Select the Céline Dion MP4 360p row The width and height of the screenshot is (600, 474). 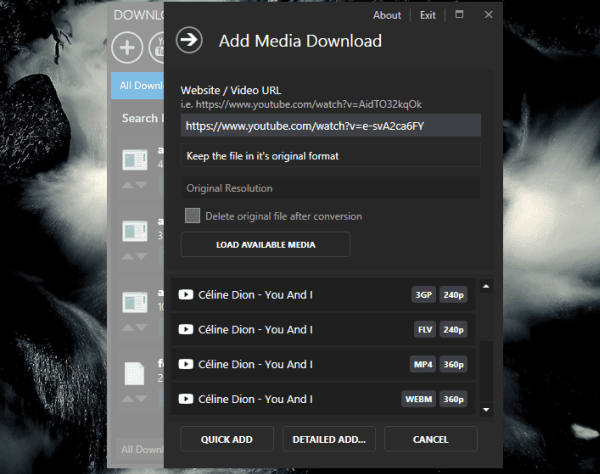coord(322,365)
